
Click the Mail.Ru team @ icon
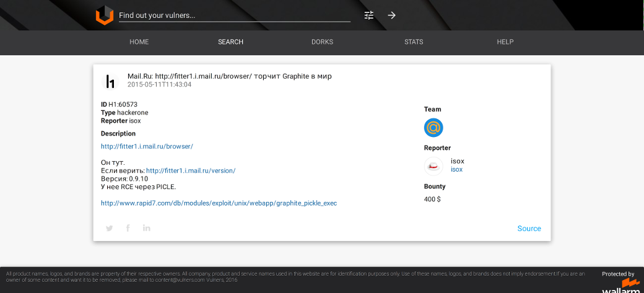tap(433, 128)
